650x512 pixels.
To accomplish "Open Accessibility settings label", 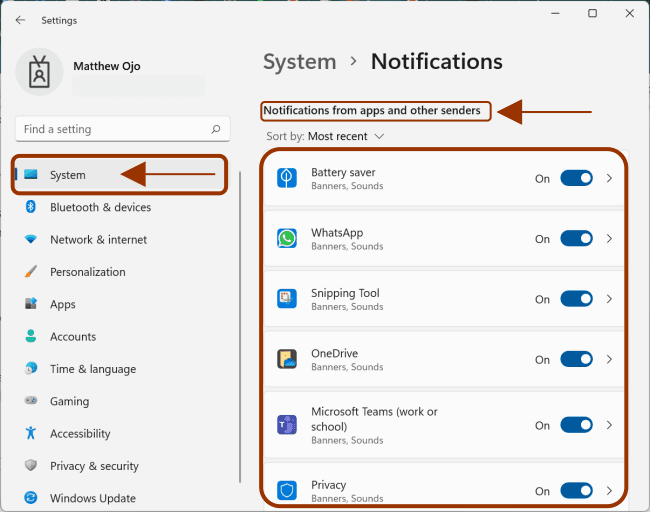I will point(80,434).
